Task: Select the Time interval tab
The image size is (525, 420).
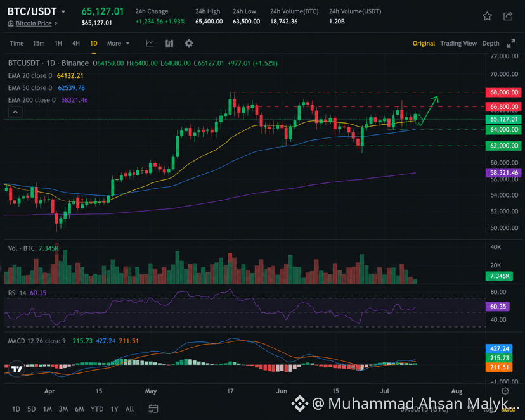Action: pos(16,43)
